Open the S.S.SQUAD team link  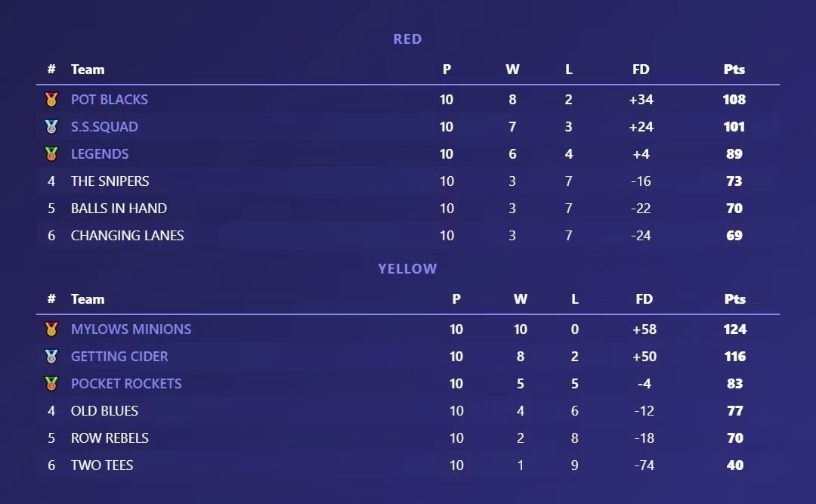[x=104, y=126]
